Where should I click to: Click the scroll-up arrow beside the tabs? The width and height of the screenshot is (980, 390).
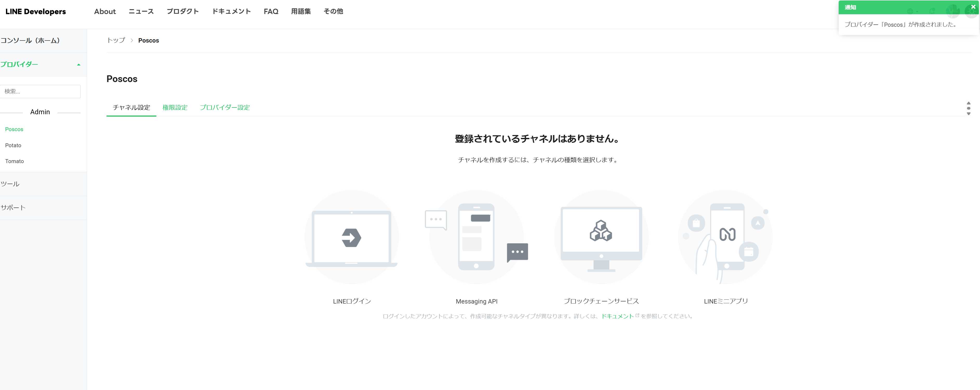coord(969,103)
